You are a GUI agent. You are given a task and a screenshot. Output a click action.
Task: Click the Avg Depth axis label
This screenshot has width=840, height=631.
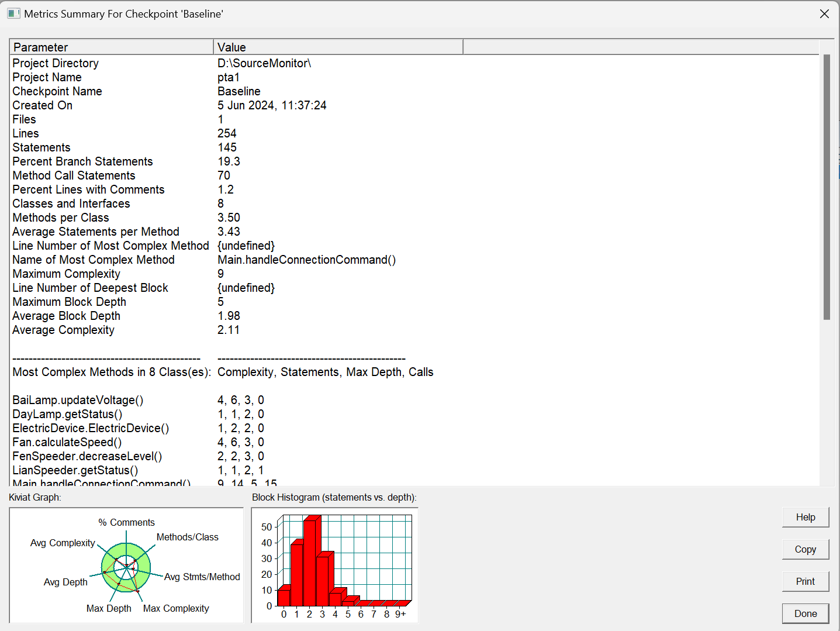[65, 582]
